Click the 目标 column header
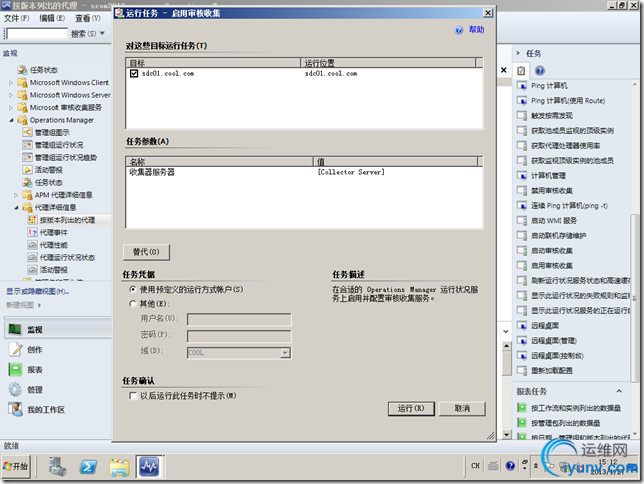 click(213, 63)
